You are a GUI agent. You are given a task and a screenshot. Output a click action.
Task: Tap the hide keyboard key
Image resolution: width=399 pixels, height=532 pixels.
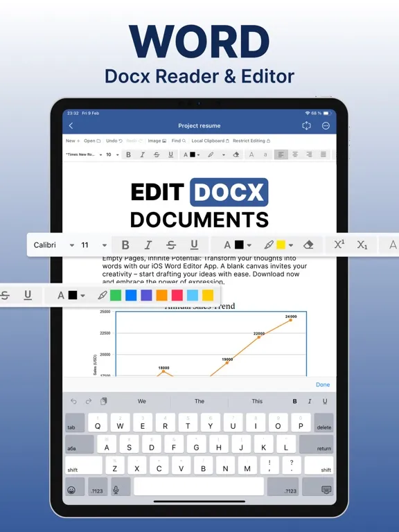(x=318, y=486)
